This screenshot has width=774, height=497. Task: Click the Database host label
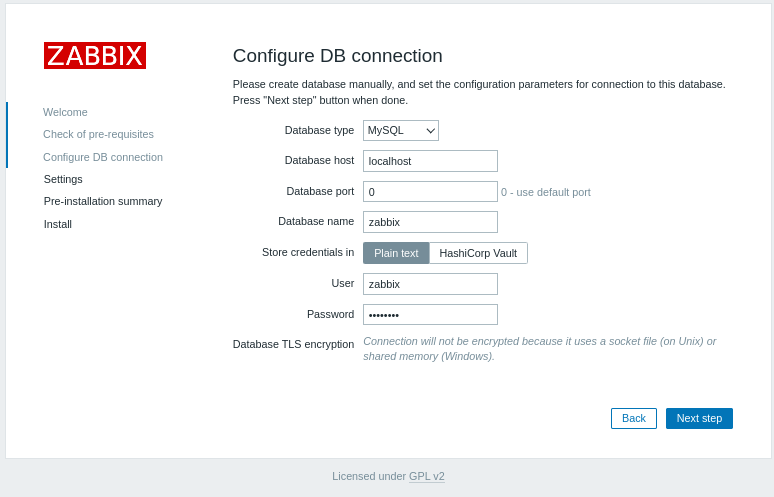[319, 160]
